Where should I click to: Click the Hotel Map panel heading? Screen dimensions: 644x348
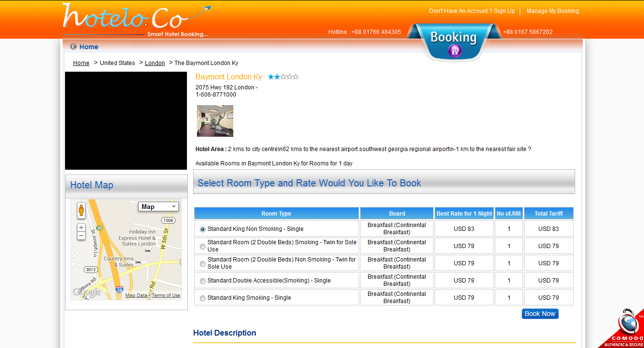click(x=92, y=185)
